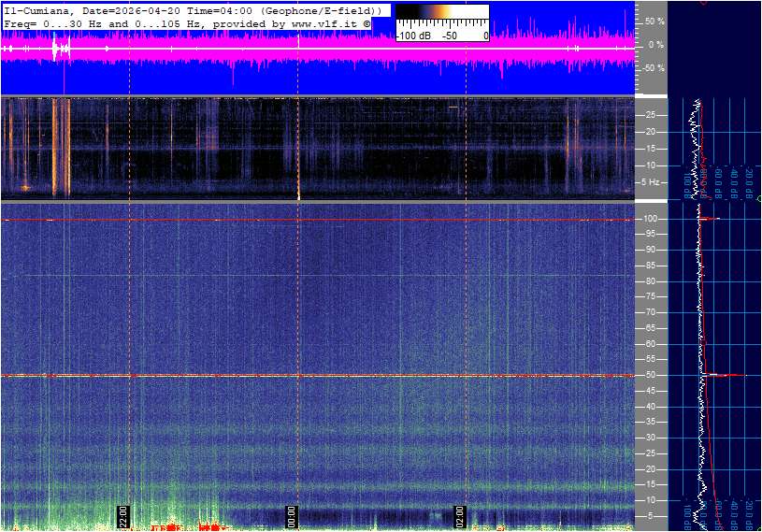
Task: Select the 02:00 time marker label
Action: coord(459,515)
